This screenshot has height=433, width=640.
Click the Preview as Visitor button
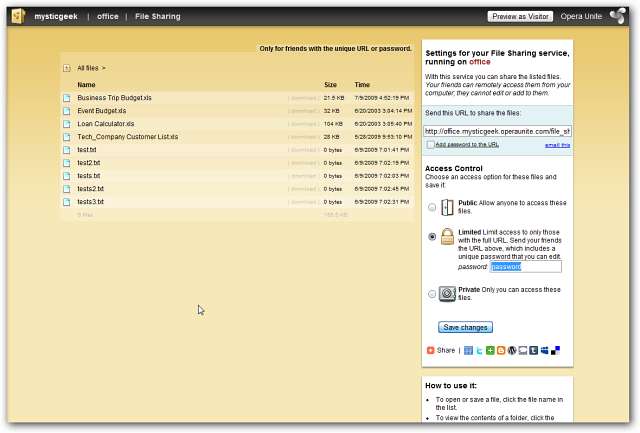(x=520, y=17)
